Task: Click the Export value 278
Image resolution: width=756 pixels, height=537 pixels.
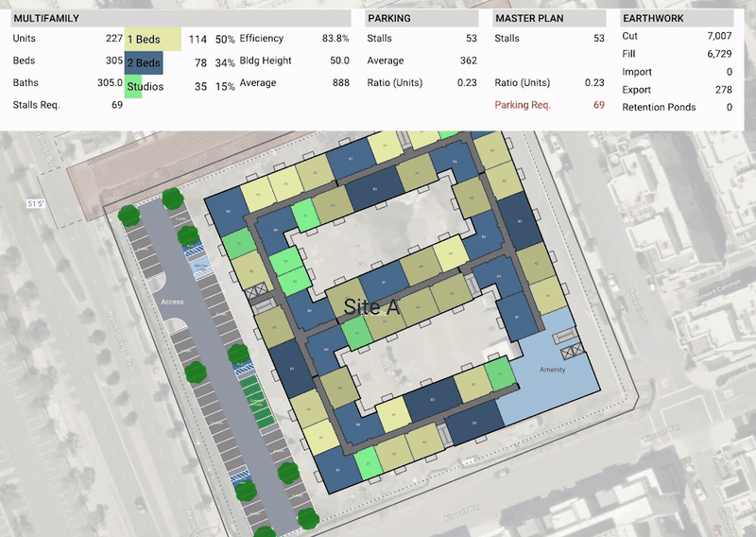Action: (724, 90)
